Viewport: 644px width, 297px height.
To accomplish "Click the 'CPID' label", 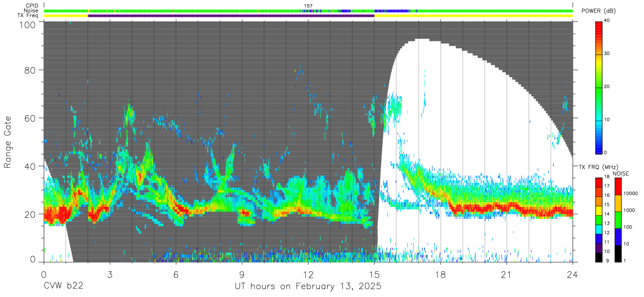I will point(31,6).
